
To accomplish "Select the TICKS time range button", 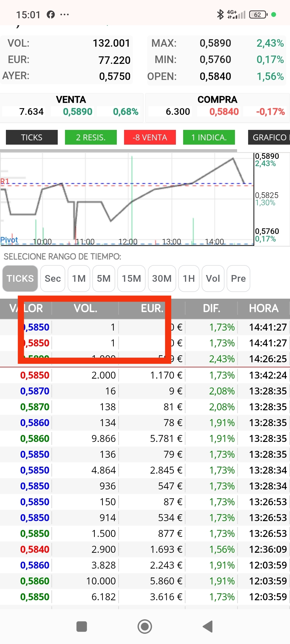I will pos(20,279).
